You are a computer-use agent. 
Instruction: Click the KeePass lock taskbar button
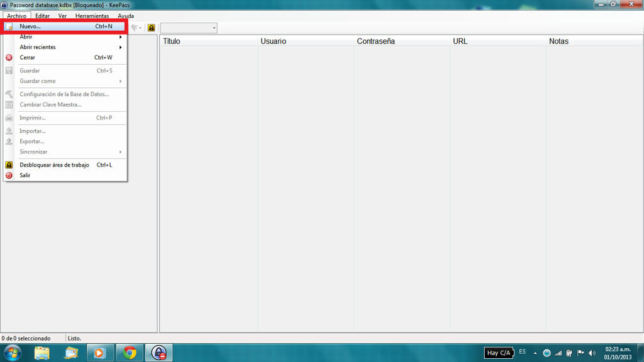tap(158, 353)
